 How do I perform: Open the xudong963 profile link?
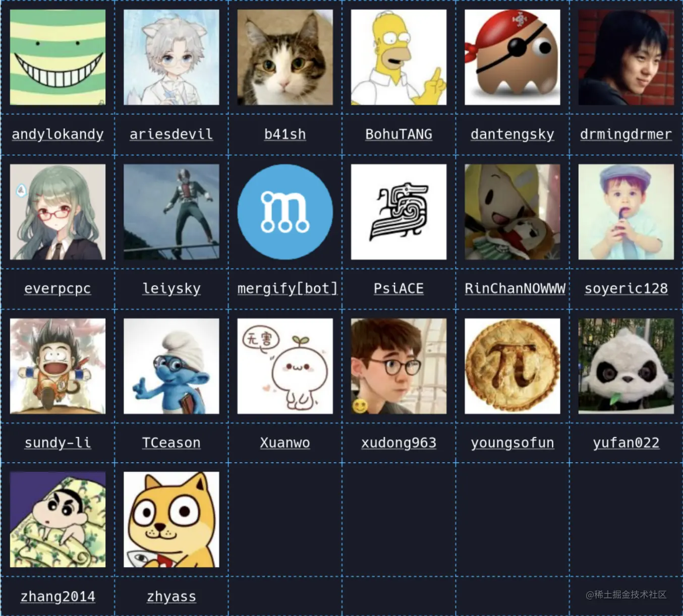pyautogui.click(x=399, y=443)
